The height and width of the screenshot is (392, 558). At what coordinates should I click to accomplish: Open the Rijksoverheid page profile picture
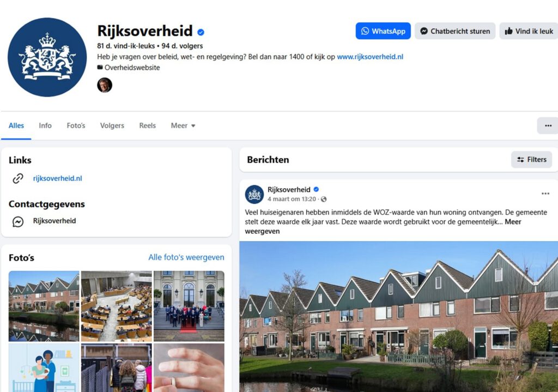click(47, 57)
